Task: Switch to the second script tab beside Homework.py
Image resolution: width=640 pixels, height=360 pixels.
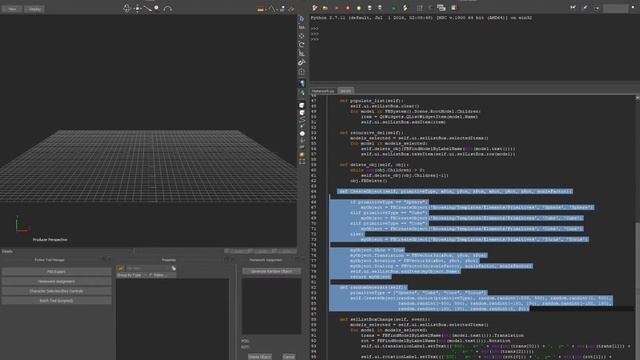Action: (346, 91)
